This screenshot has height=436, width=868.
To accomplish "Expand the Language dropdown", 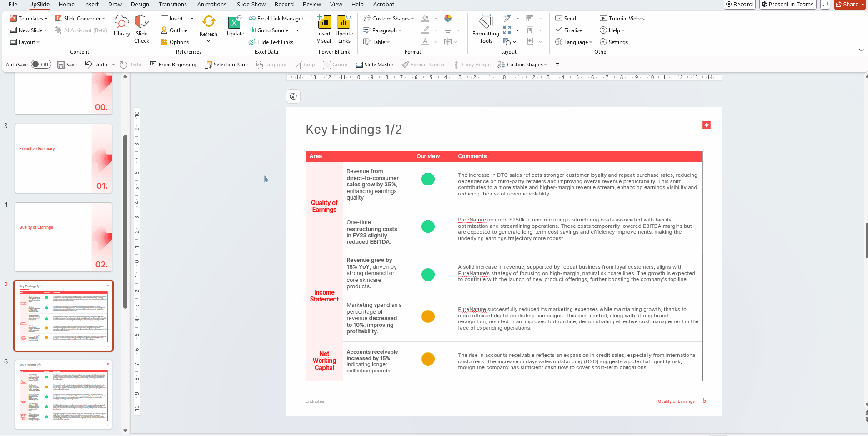I will click(x=574, y=42).
